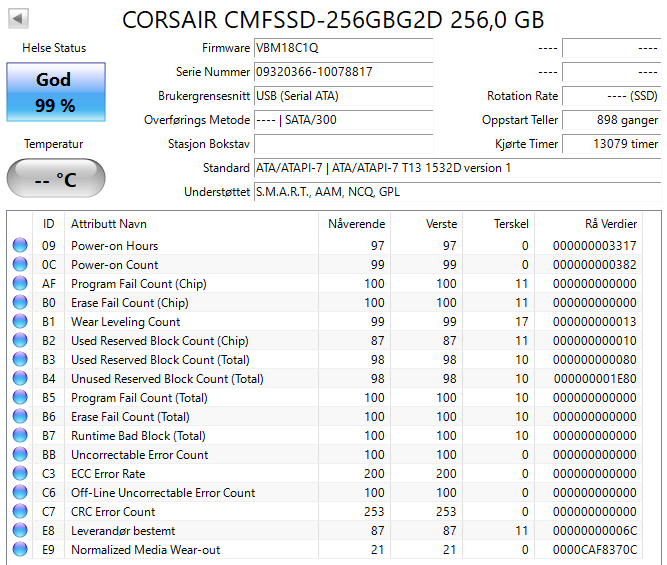Image resolution: width=667 pixels, height=565 pixels.
Task: Click the status orb for Program Fail Count (Total)
Action: click(20, 397)
